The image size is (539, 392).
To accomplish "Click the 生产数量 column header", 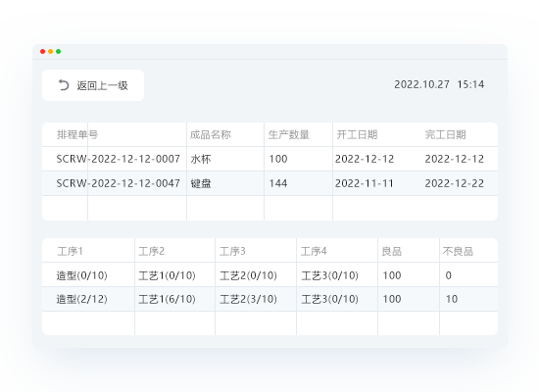I will (289, 134).
